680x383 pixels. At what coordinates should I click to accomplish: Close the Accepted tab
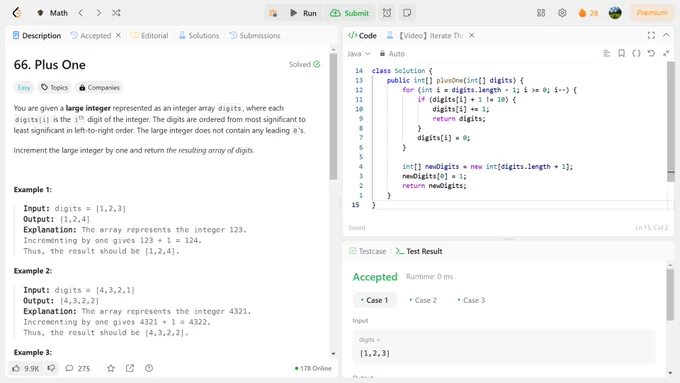click(118, 36)
